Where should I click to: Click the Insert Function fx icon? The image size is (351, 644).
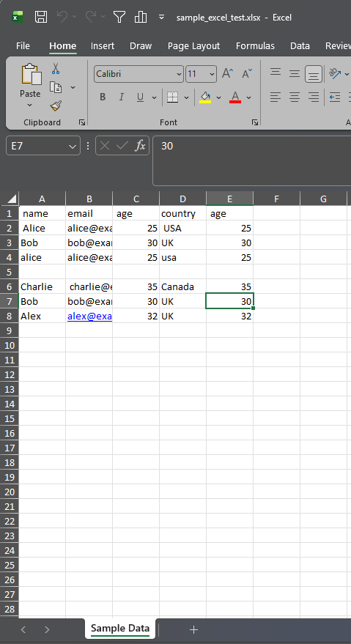[140, 145]
